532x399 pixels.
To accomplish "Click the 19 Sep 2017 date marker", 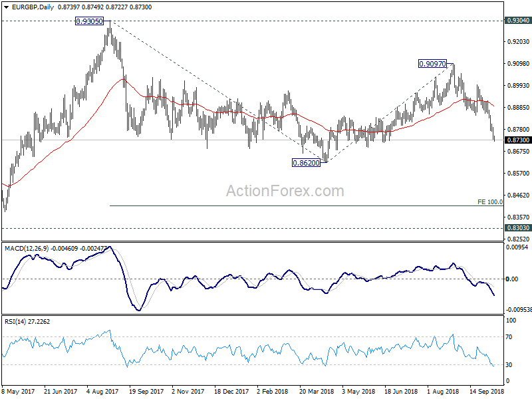I will tap(146, 392).
